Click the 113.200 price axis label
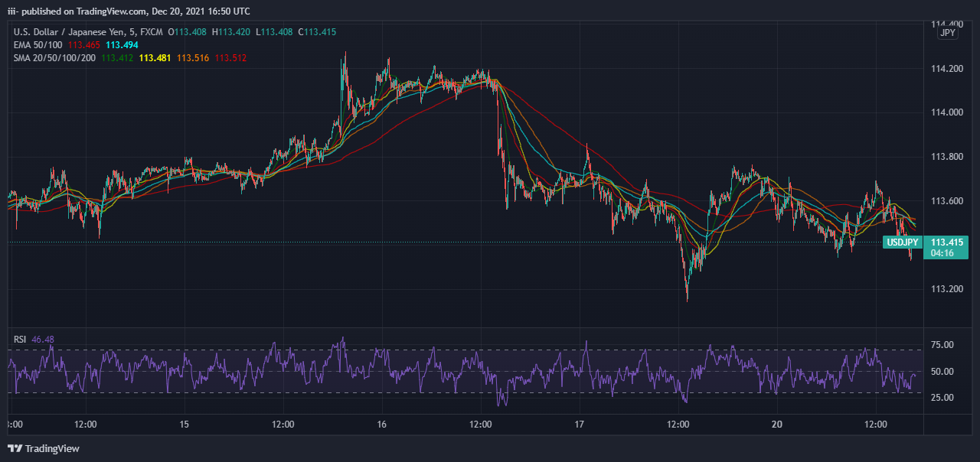This screenshot has width=980, height=462. (946, 289)
